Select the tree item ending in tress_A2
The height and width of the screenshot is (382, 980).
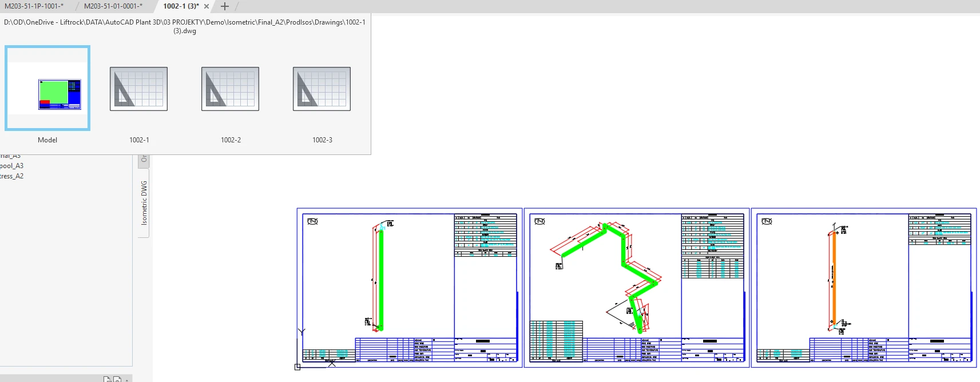(12, 176)
